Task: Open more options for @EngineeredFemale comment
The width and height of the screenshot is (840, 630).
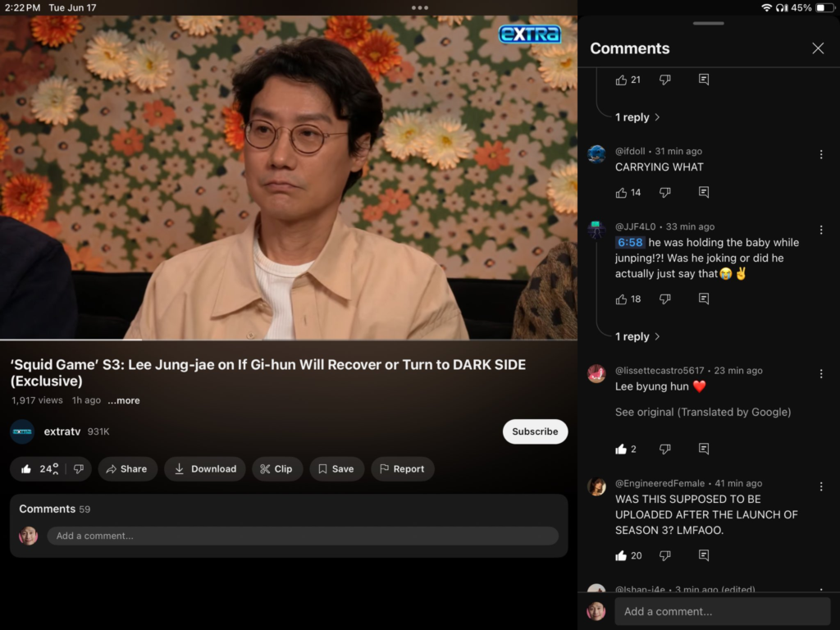Action: point(821,486)
